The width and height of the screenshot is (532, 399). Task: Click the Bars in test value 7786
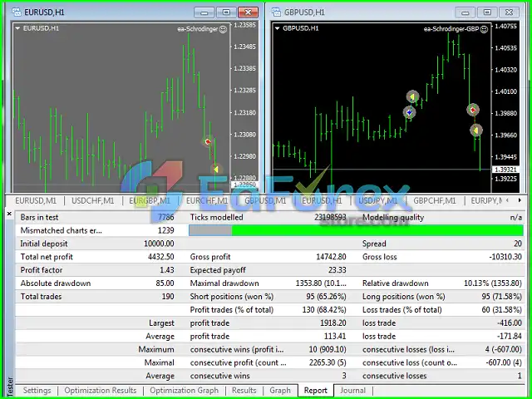tap(165, 218)
